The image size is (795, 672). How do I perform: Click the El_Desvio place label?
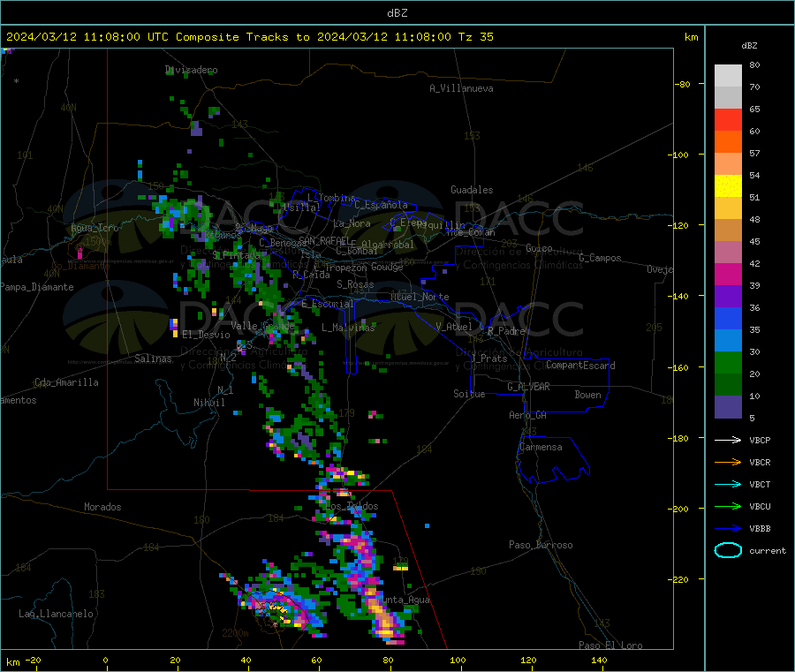(x=206, y=335)
